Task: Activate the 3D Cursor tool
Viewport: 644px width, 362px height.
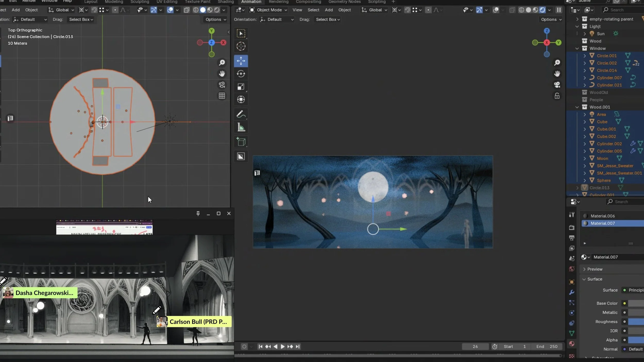Action: (241, 46)
